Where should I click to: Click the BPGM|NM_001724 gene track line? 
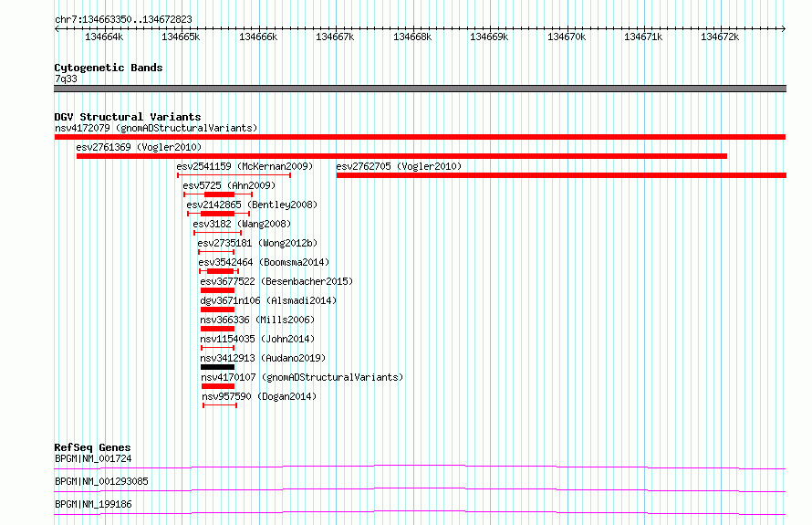tap(420, 467)
